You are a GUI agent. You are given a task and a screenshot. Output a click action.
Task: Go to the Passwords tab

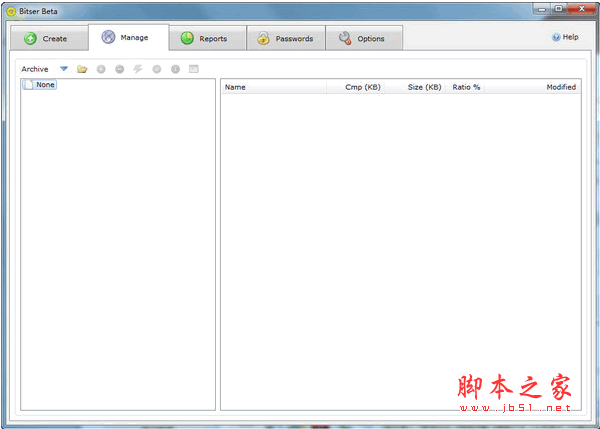tap(286, 38)
